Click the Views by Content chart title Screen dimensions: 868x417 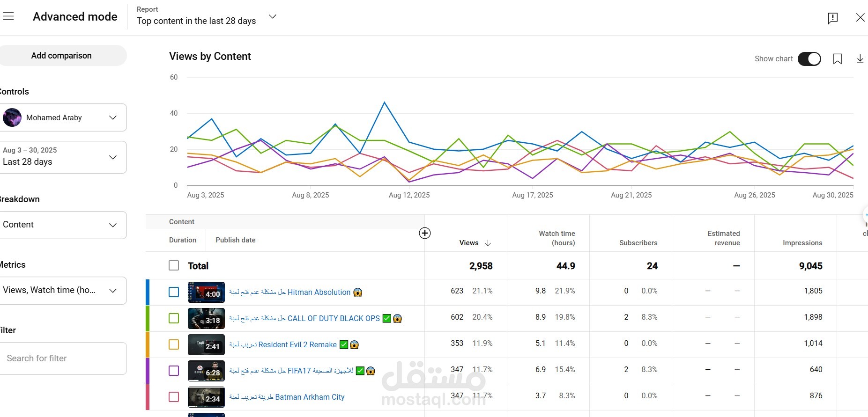coord(210,57)
